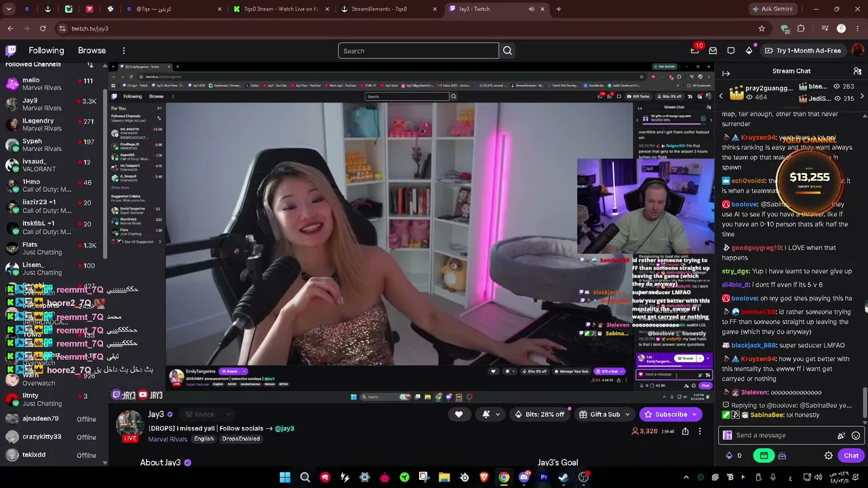Bookmark this page with the star
The height and width of the screenshot is (488, 868).
(762, 28)
